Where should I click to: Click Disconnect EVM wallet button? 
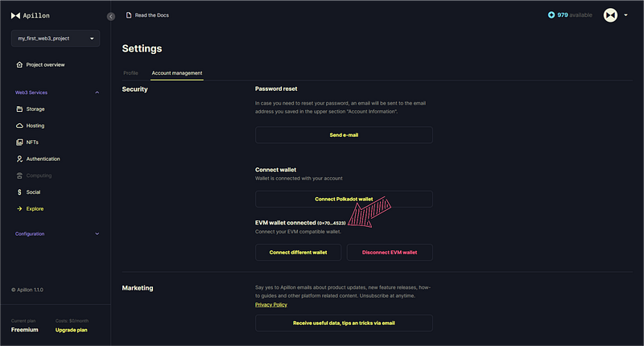[x=390, y=253]
